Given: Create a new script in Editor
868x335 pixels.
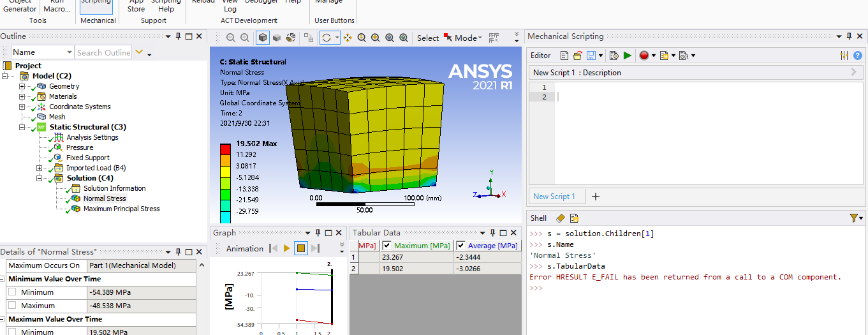Looking at the screenshot, I should 564,56.
